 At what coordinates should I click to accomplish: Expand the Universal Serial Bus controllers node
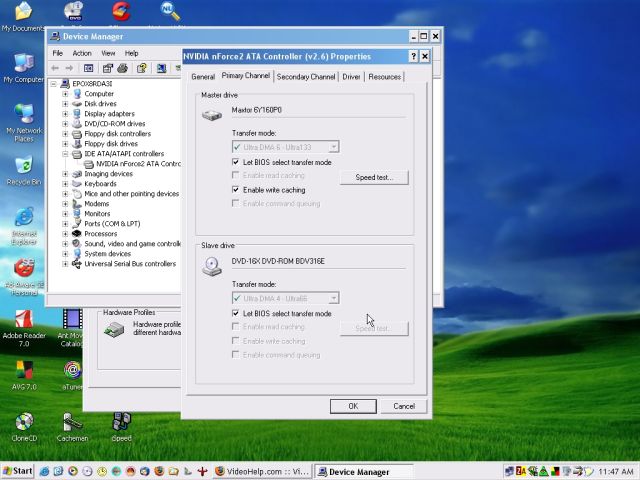tap(65, 264)
